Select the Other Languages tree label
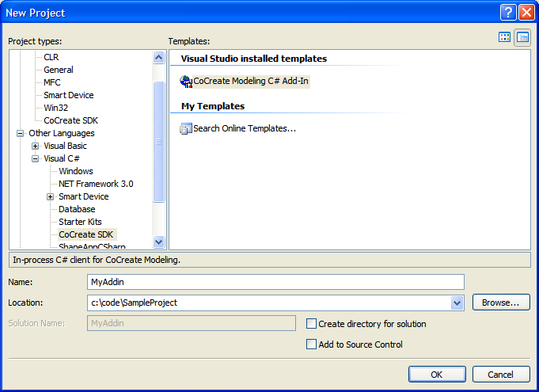The width and height of the screenshot is (539, 392). click(x=62, y=133)
